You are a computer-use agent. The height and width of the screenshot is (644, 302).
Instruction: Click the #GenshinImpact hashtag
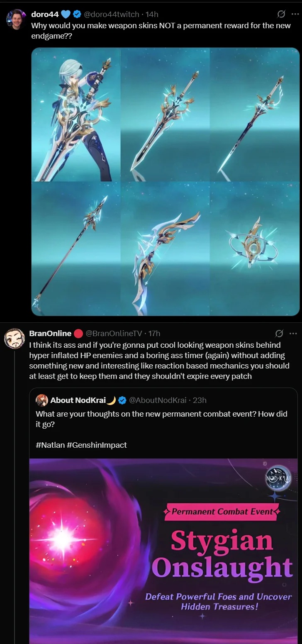click(96, 445)
